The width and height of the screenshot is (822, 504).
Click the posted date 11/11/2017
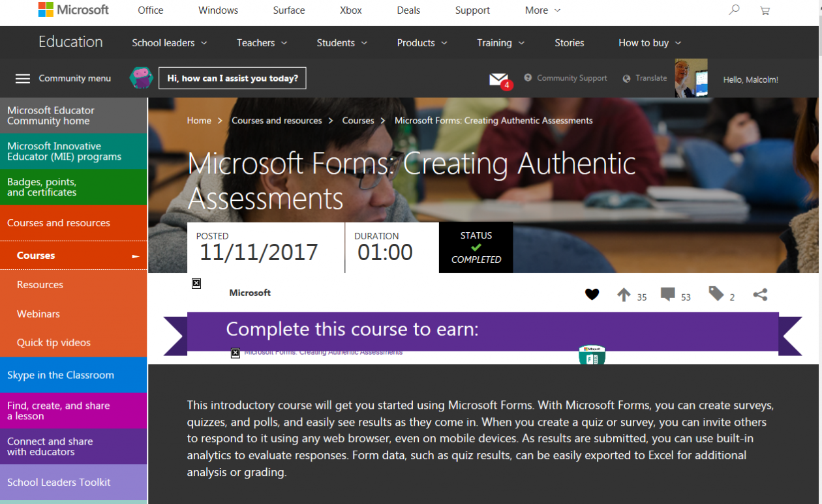pos(258,252)
